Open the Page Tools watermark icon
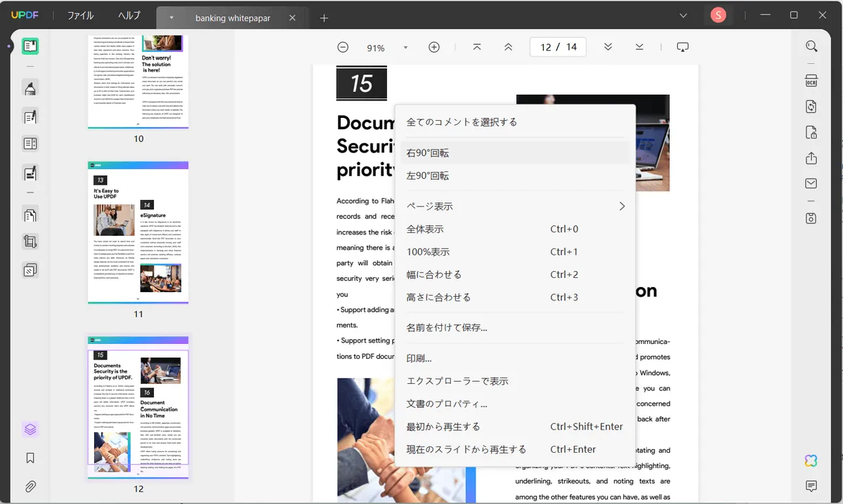The width and height of the screenshot is (843, 504). click(30, 270)
